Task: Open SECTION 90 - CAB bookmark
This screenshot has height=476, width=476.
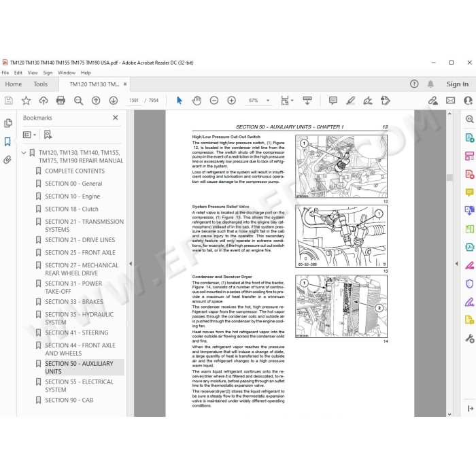Action: 69,400
